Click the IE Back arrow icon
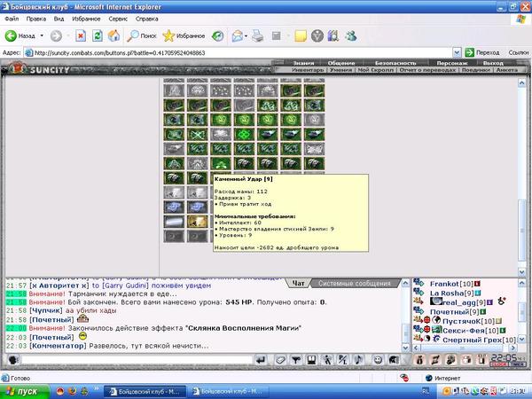 point(11,35)
